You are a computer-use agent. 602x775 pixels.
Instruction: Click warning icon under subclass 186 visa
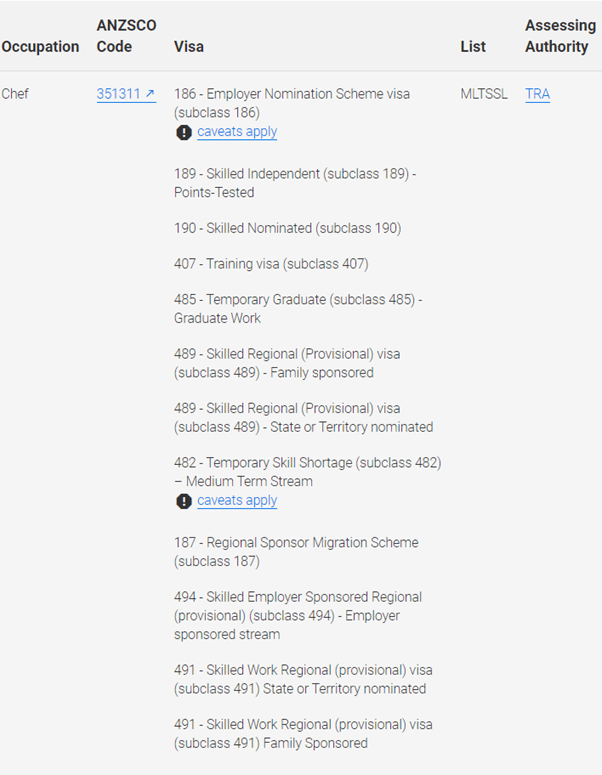(184, 132)
